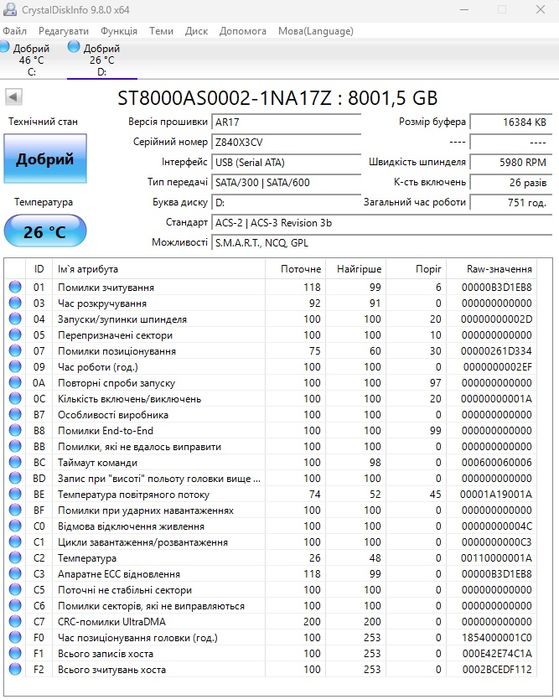Image resolution: width=559 pixels, height=700 pixels.
Task: Click status orb for Помилки зчитування row
Action: point(15,287)
